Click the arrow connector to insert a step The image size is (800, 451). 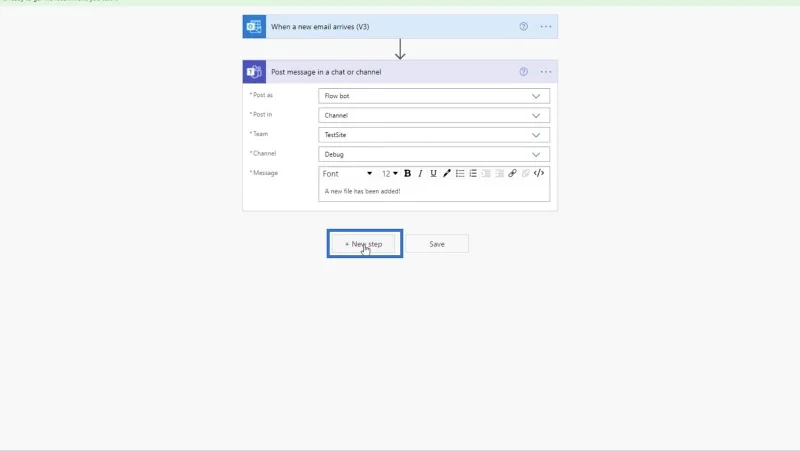tap(400, 49)
